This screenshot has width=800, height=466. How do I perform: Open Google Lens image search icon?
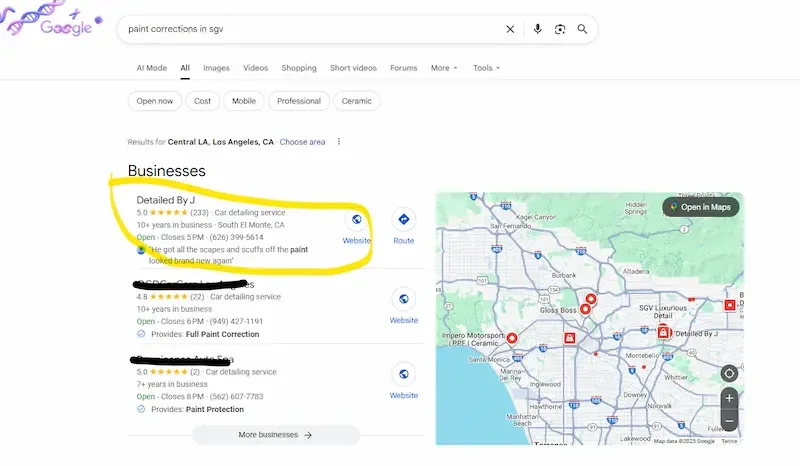point(560,29)
